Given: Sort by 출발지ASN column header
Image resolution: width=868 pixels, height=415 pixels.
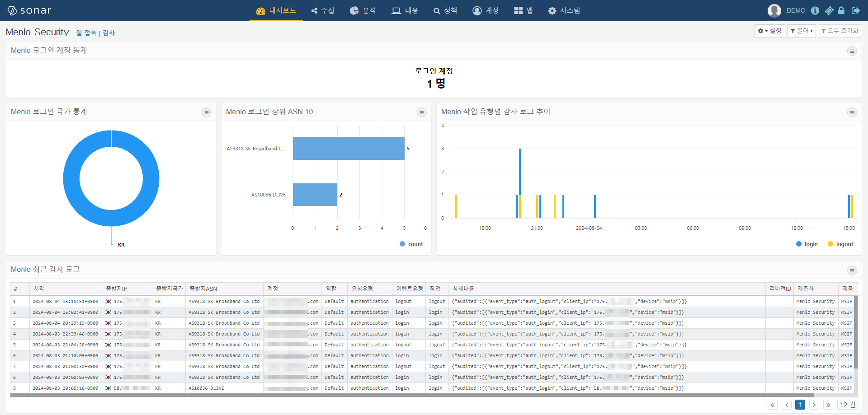Looking at the screenshot, I should pos(224,289).
